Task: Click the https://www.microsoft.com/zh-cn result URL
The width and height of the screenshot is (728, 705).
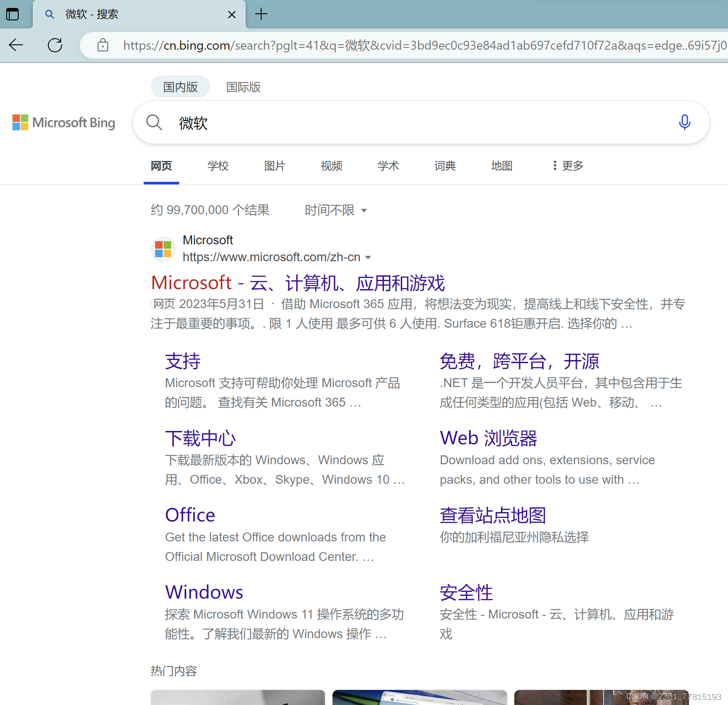Action: tap(271, 257)
